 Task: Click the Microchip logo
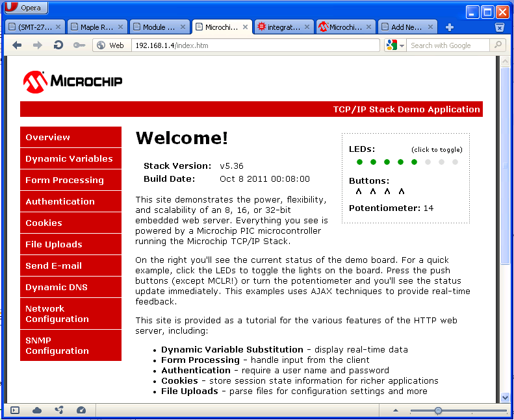click(73, 82)
